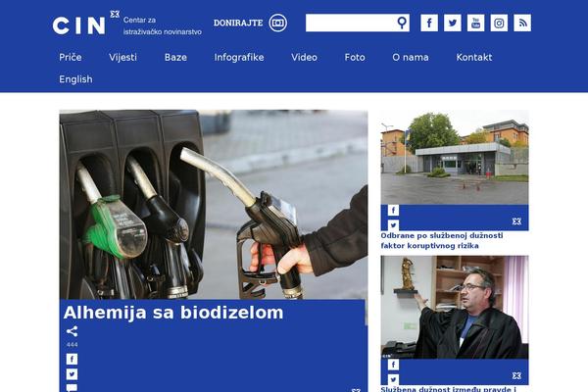Open the judge in robe article thumbnail
The width and height of the screenshot is (588, 392).
tap(455, 307)
